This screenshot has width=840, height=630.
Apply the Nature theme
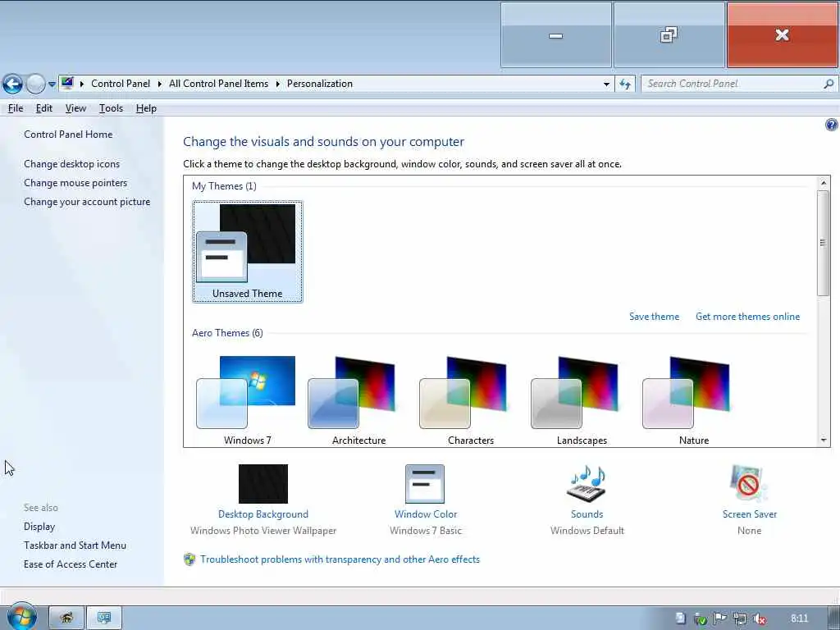(x=694, y=400)
